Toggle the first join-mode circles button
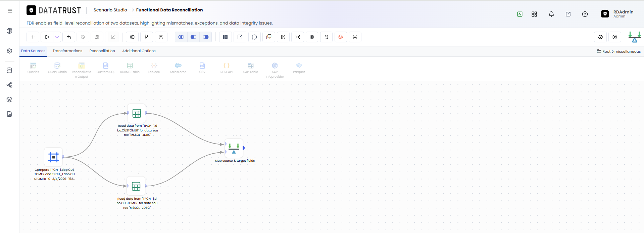 181,37
